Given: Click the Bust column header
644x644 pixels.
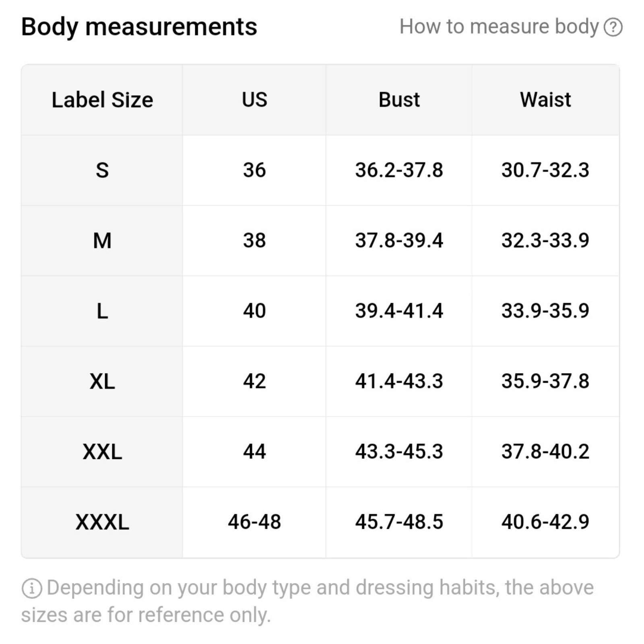Looking at the screenshot, I should [399, 99].
